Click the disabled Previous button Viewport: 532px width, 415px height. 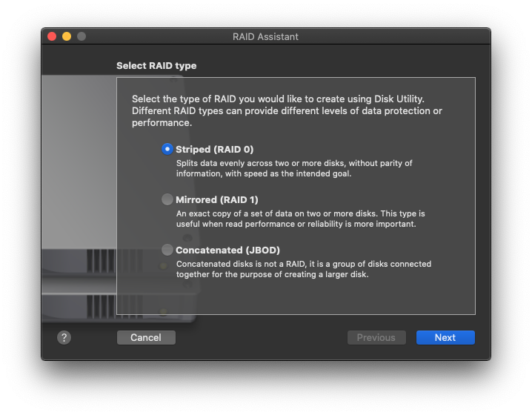tap(376, 338)
